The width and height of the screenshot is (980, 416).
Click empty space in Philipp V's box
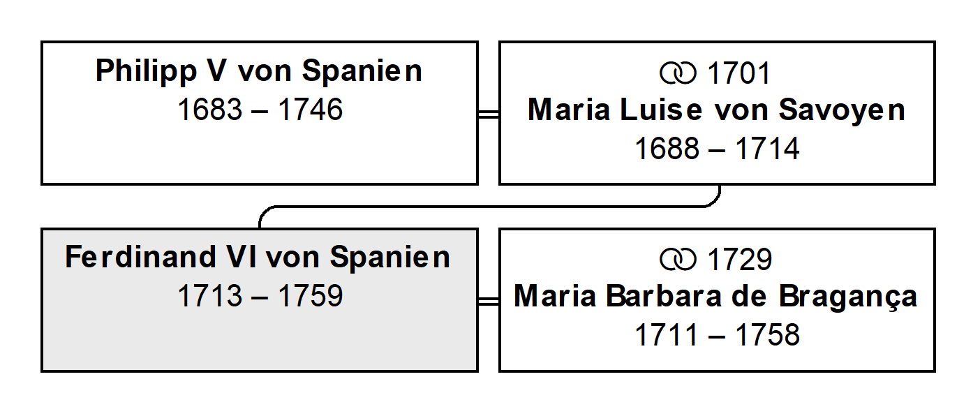260,155
